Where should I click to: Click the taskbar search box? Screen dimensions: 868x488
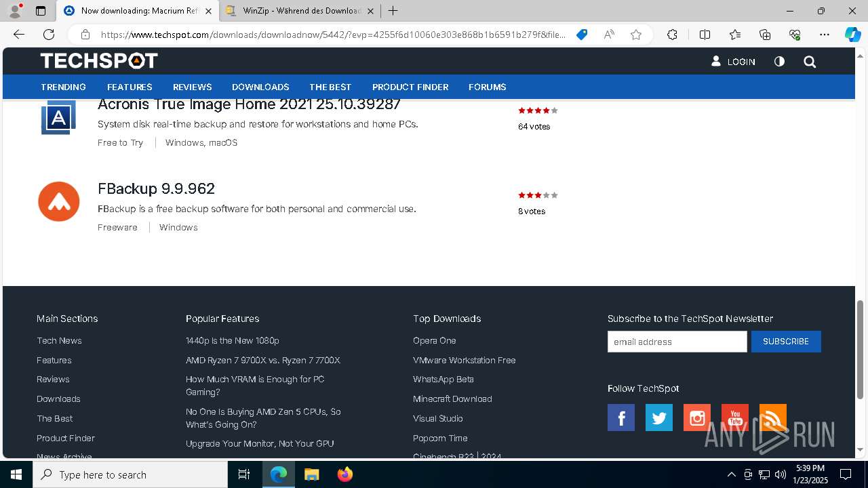[130, 474]
